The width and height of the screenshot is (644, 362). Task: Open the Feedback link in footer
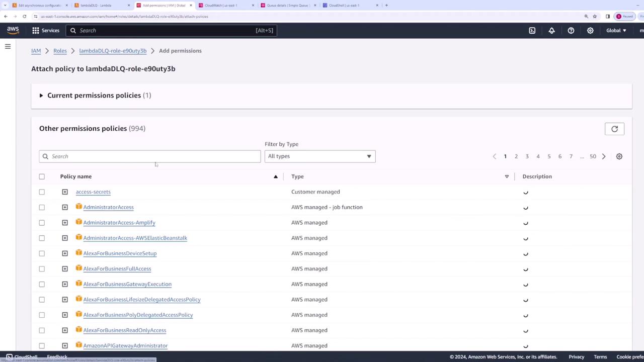[57, 357]
